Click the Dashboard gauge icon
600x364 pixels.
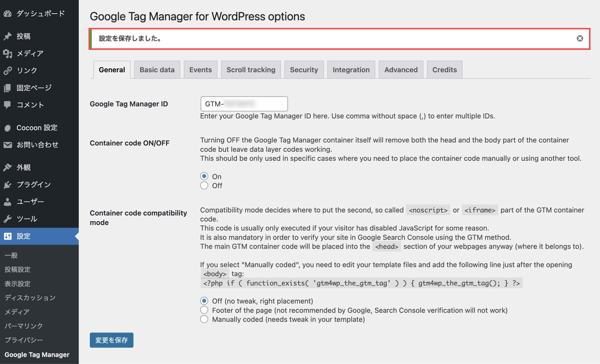[8, 13]
